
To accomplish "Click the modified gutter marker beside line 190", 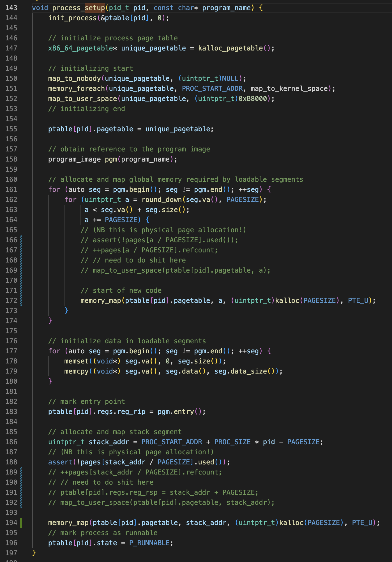I will (21, 482).
